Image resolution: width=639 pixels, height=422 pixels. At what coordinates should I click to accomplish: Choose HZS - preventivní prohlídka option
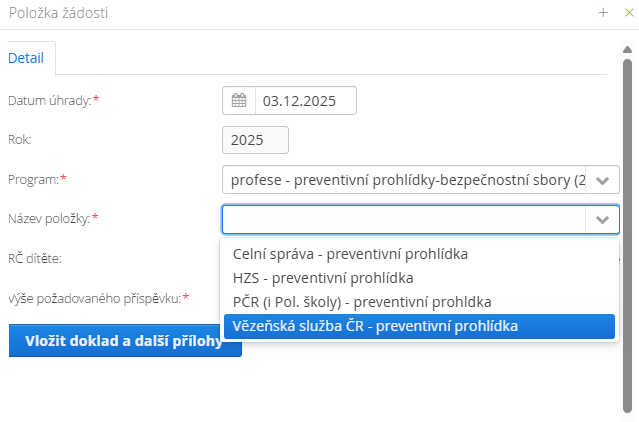click(322, 277)
